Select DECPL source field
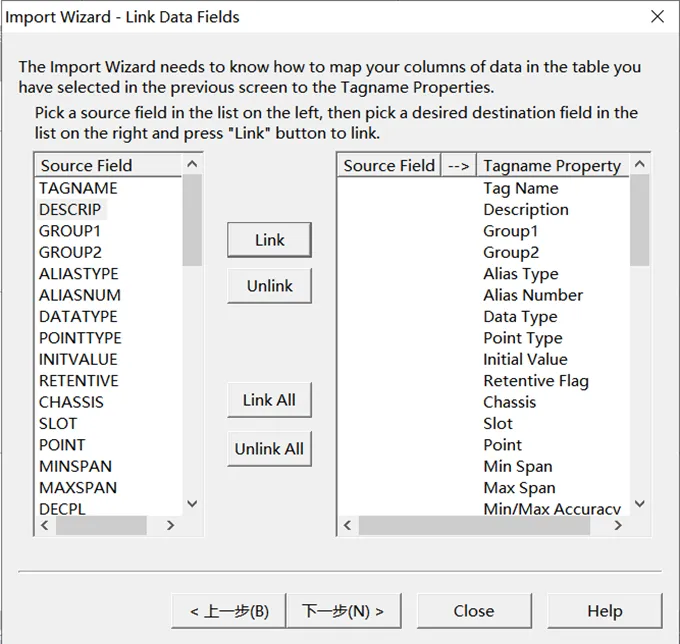The width and height of the screenshot is (680, 644). (62, 509)
